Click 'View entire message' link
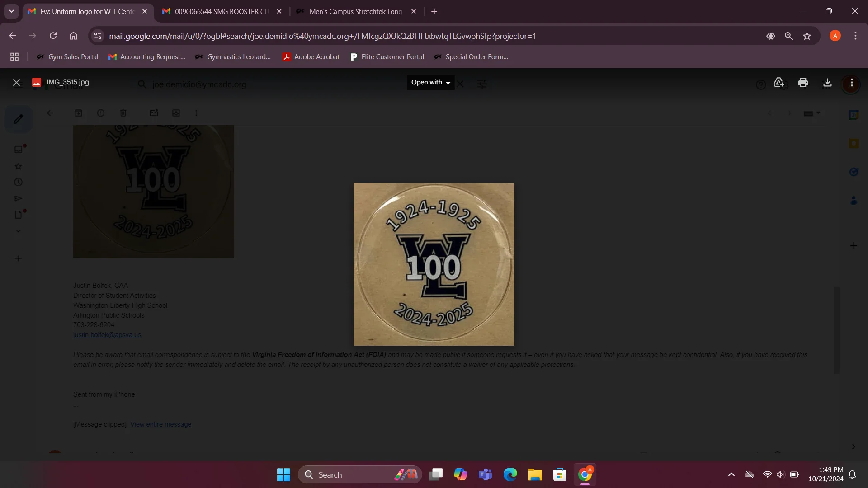The height and width of the screenshot is (488, 868). click(x=160, y=425)
